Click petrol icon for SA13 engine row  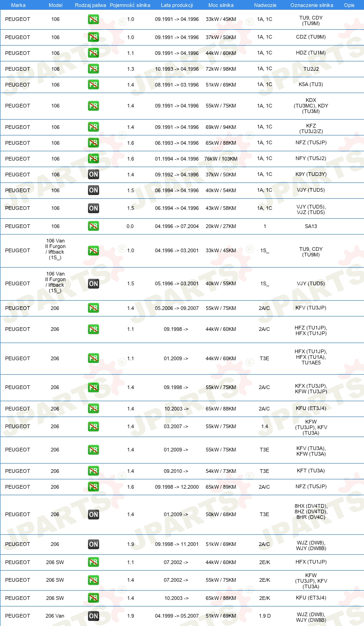[94, 226]
